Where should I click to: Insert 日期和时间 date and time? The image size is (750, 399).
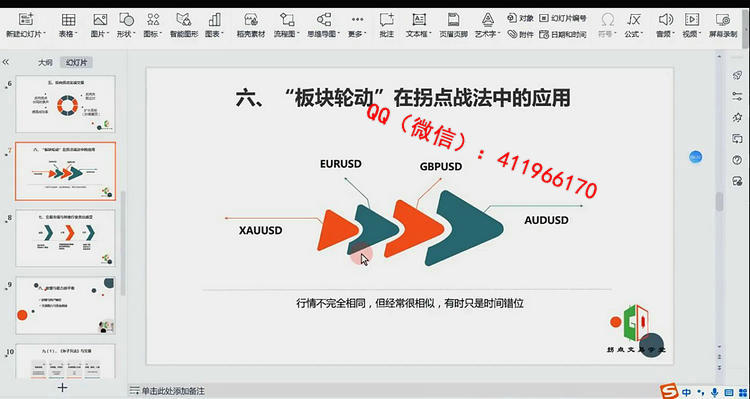[x=562, y=34]
